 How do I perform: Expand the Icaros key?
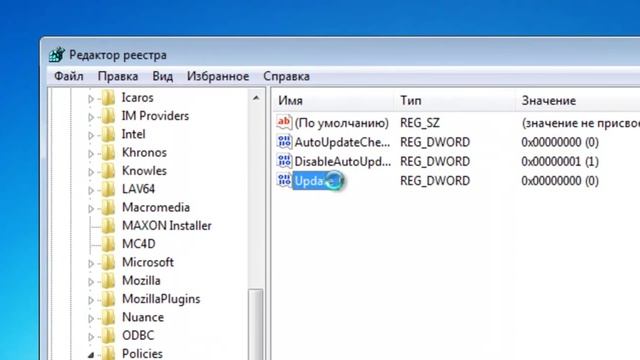pyautogui.click(x=91, y=98)
